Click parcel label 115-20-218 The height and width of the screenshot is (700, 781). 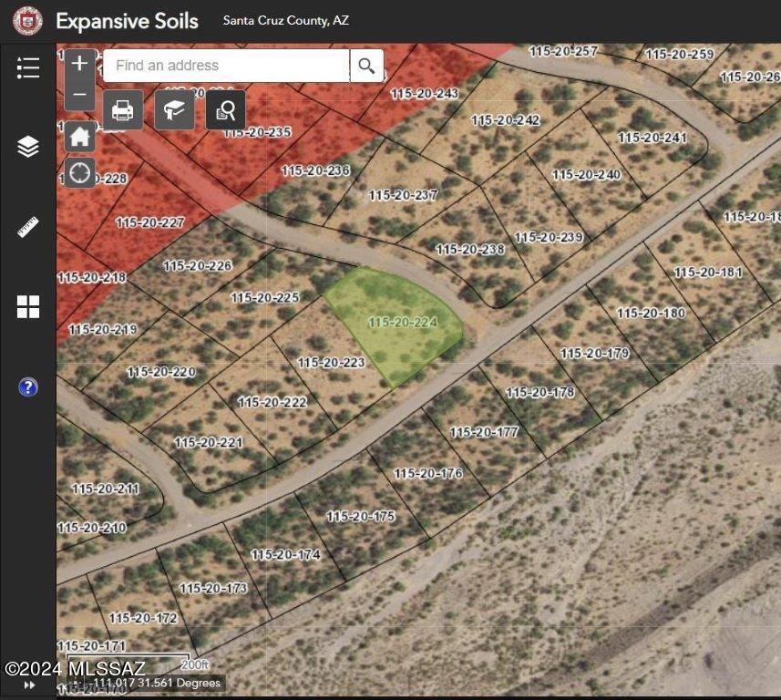point(92,277)
